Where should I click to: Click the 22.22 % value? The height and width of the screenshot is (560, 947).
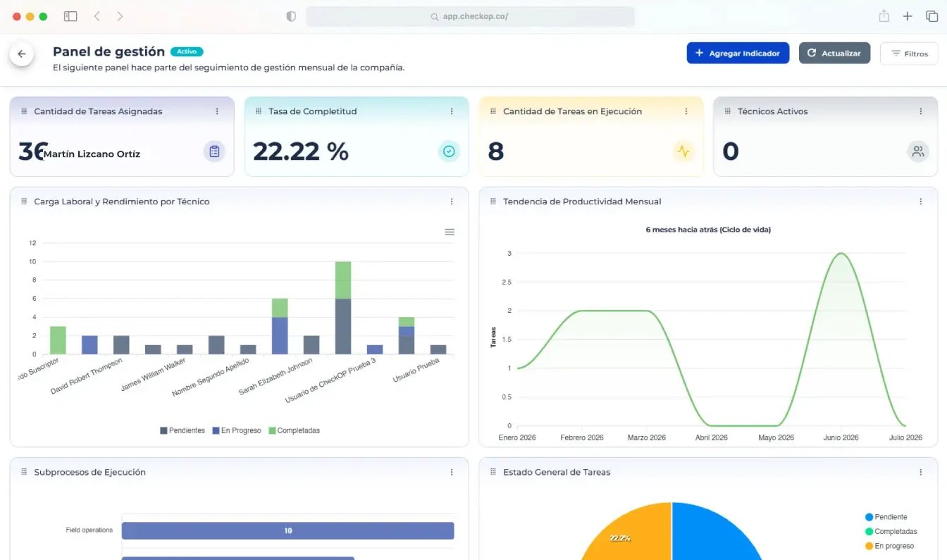tap(301, 151)
